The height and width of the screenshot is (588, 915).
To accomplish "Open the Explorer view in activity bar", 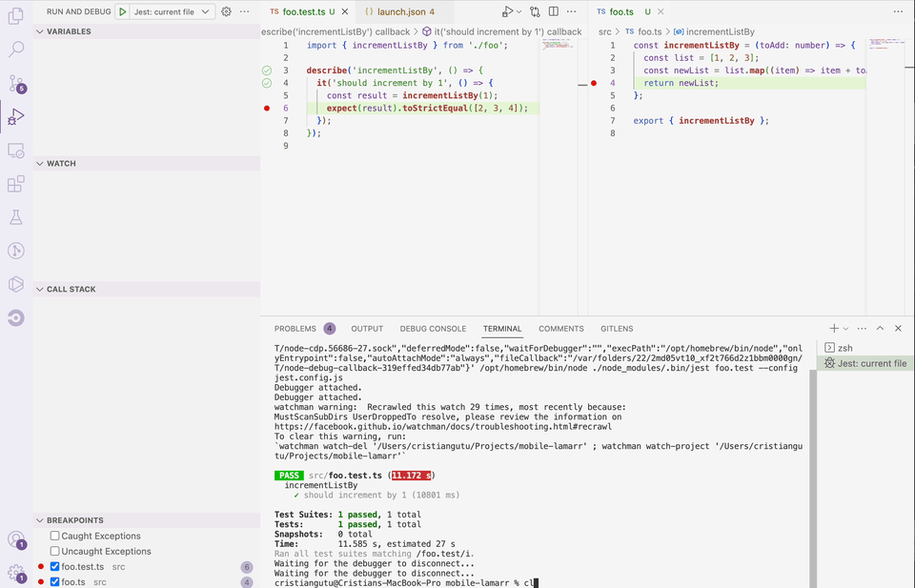I will click(16, 15).
